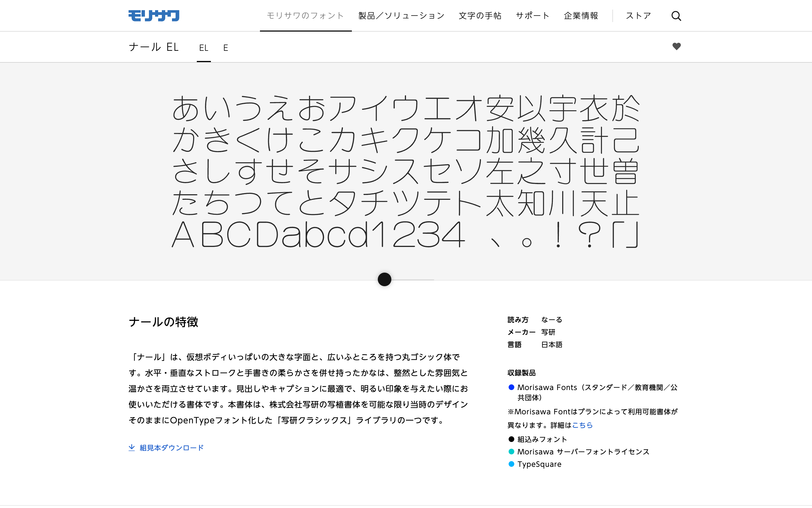Open the 文字の手帖 menu

tap(480, 16)
